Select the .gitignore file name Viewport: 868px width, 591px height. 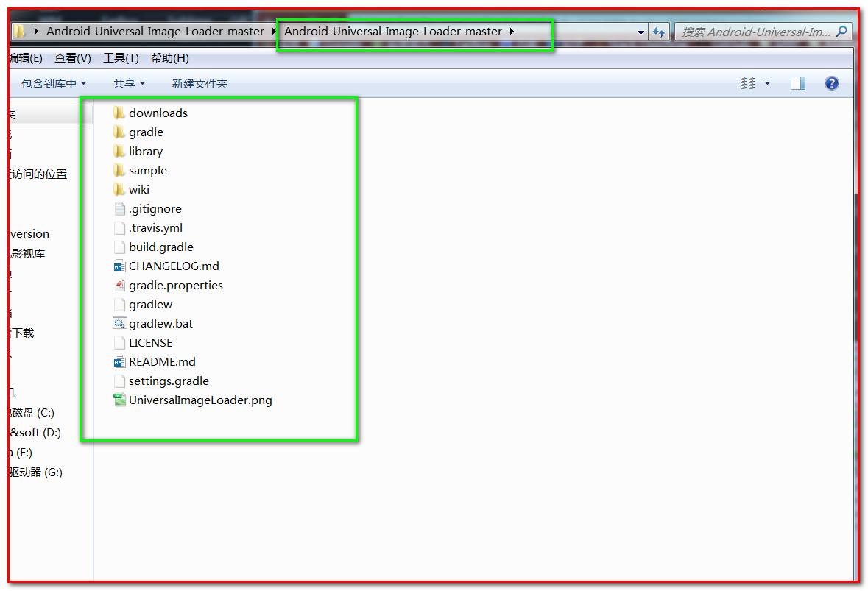pyautogui.click(x=155, y=209)
